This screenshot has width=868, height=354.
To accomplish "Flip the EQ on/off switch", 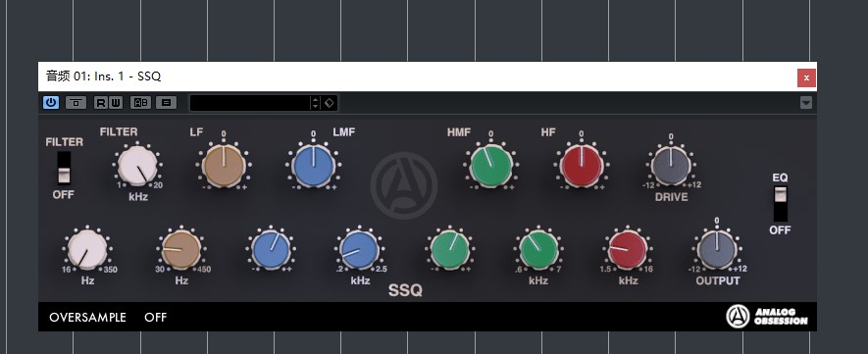I will click(x=780, y=204).
